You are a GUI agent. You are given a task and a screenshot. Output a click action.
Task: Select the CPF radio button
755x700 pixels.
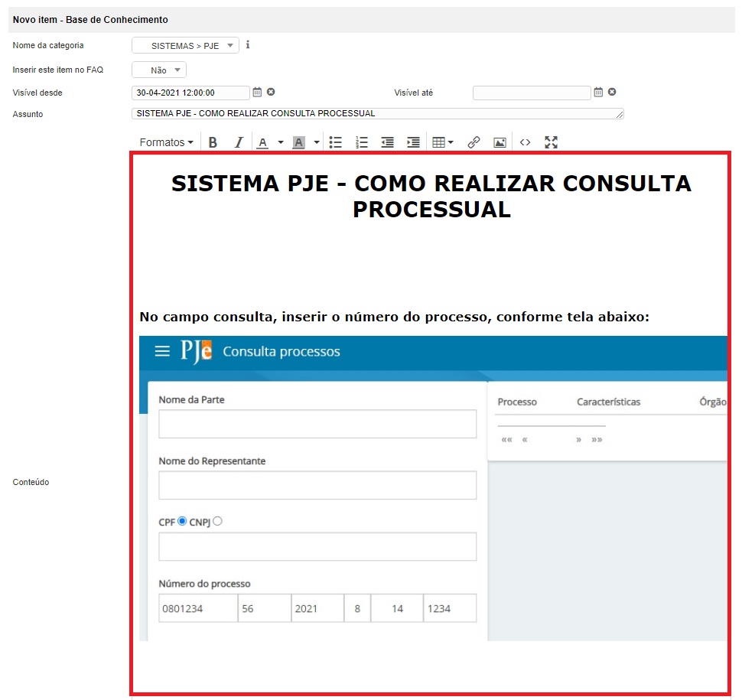tap(182, 522)
